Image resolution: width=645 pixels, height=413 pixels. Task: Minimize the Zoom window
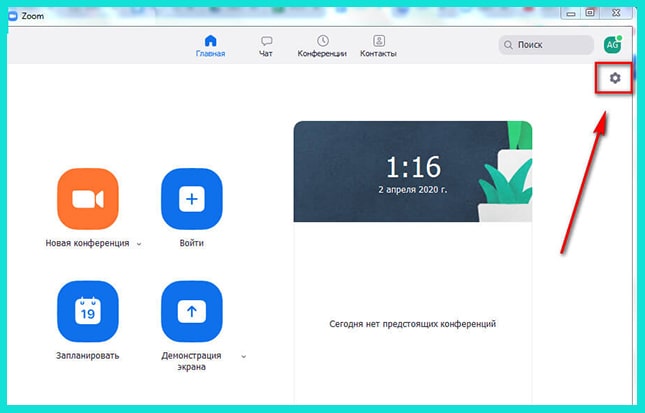point(571,14)
